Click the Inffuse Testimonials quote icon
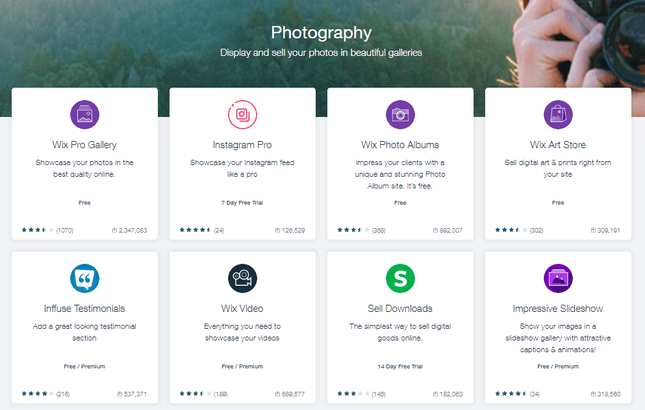This screenshot has width=645, height=410. coord(84,278)
